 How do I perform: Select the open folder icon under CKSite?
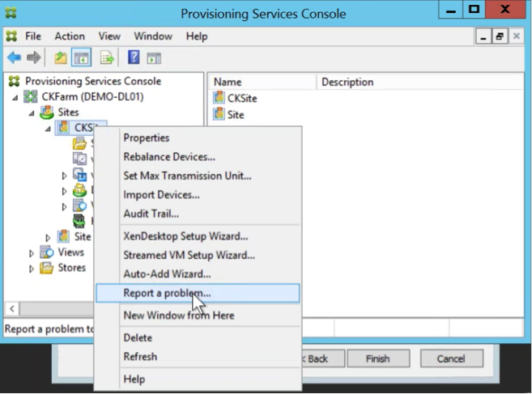pos(79,143)
